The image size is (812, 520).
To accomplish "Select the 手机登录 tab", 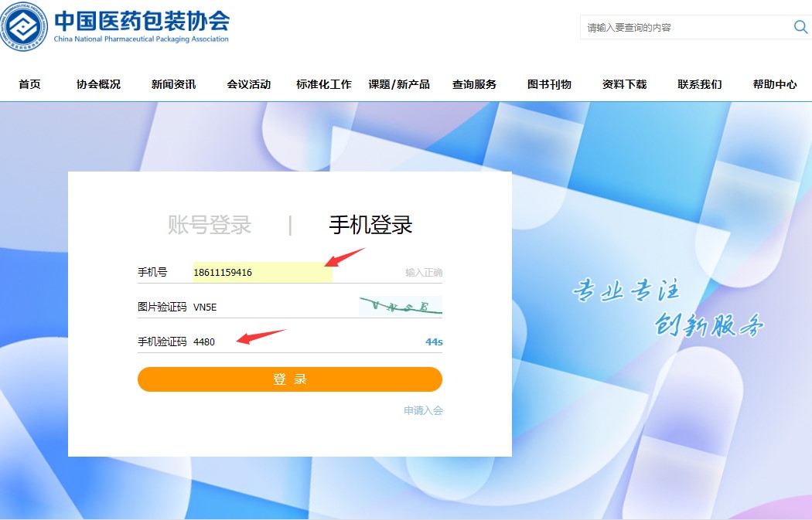I will coord(370,225).
